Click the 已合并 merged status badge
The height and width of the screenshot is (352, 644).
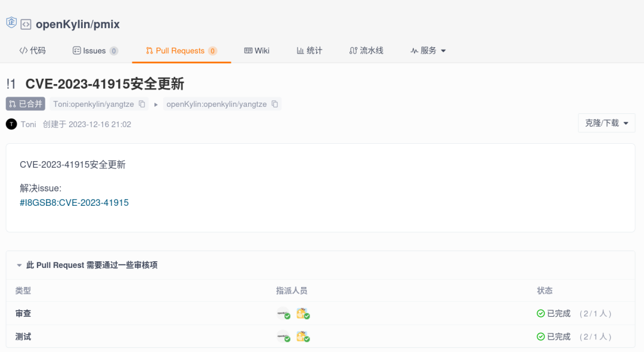pyautogui.click(x=26, y=104)
